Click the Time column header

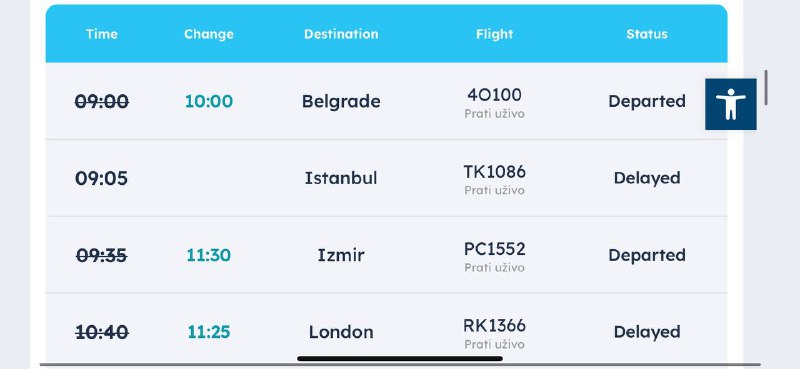(102, 34)
